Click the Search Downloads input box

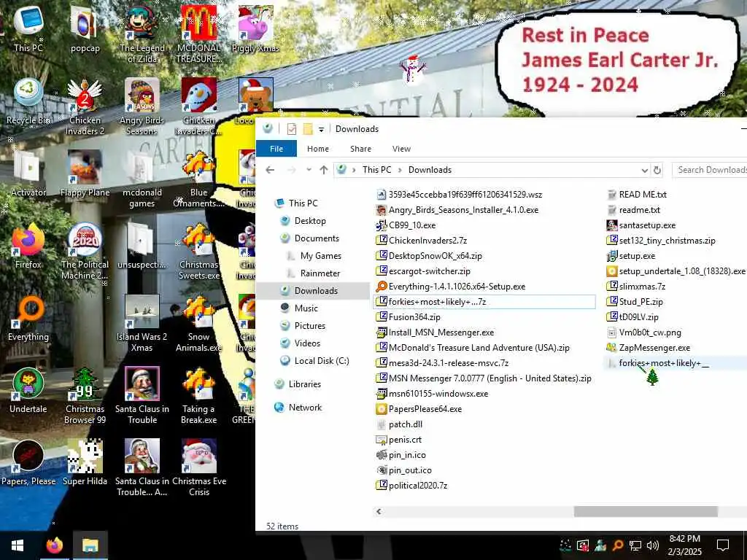[709, 170]
